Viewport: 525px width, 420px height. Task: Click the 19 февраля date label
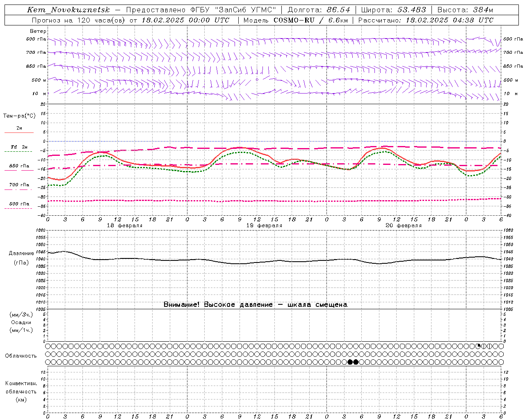click(x=264, y=226)
